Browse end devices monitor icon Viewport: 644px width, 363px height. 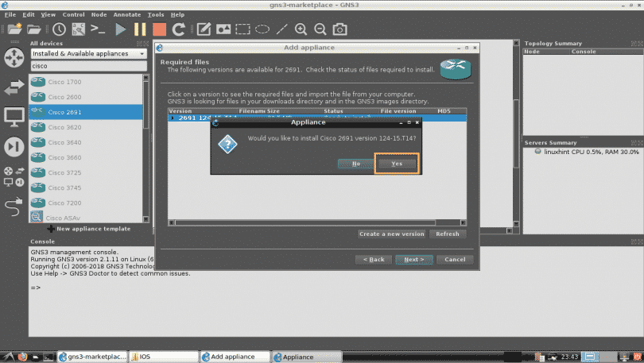tap(14, 117)
